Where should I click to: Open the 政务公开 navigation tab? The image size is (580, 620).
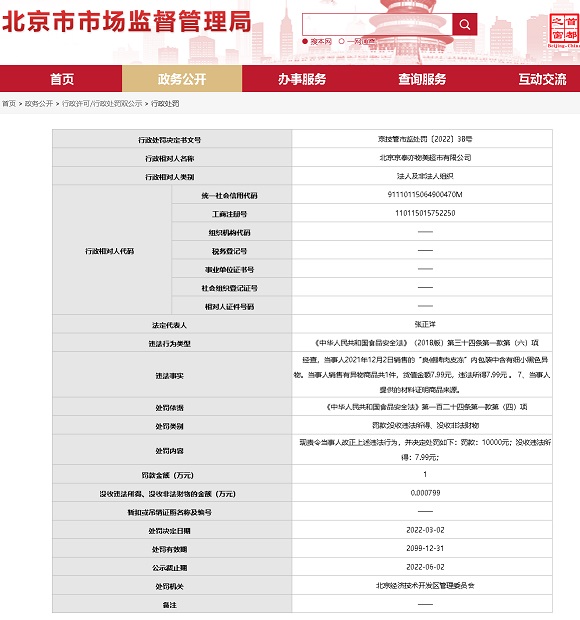[x=182, y=79]
